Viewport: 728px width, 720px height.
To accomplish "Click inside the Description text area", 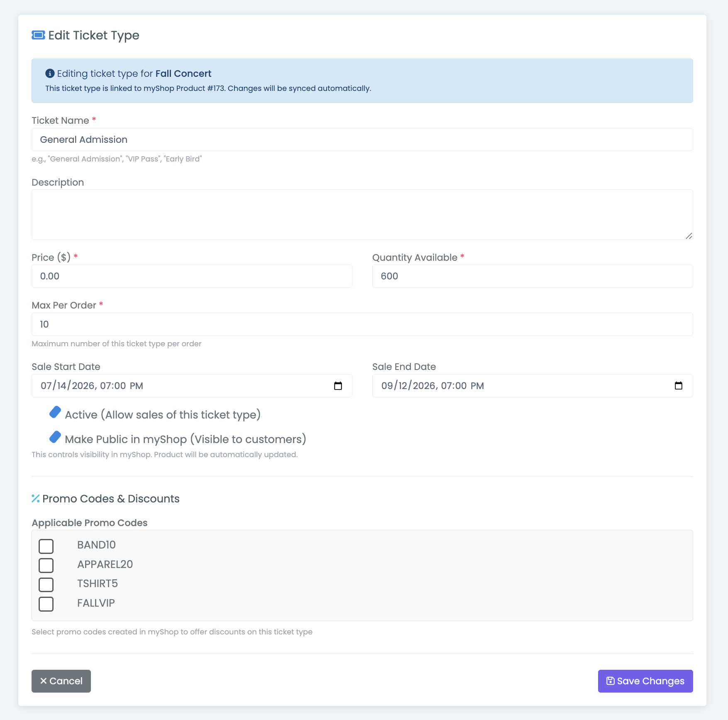I will (362, 215).
